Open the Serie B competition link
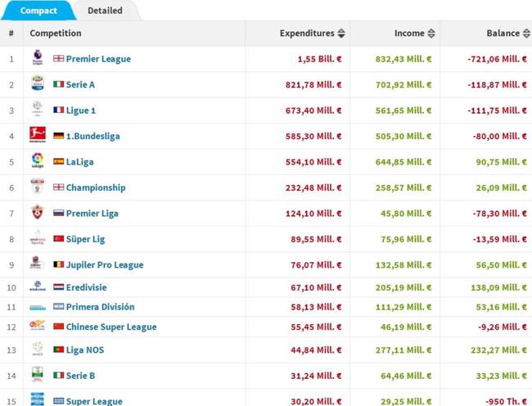The image size is (532, 406). click(x=84, y=376)
